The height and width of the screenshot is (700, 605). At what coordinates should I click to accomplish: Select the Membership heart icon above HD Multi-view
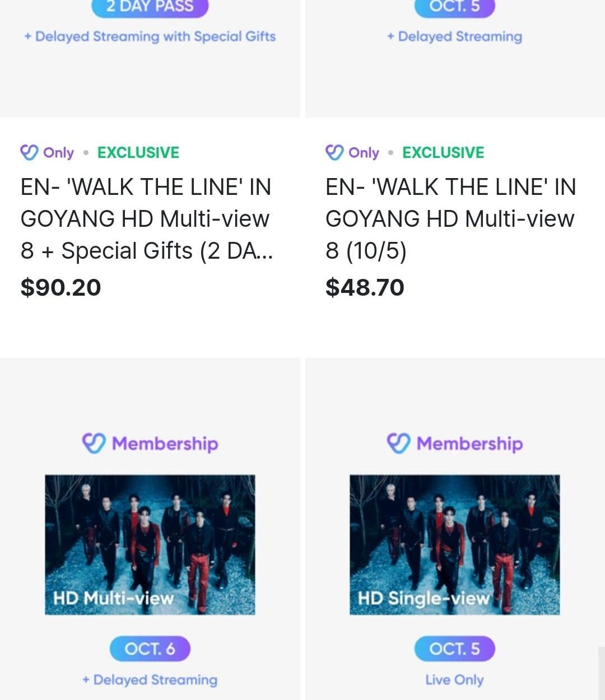click(x=93, y=443)
